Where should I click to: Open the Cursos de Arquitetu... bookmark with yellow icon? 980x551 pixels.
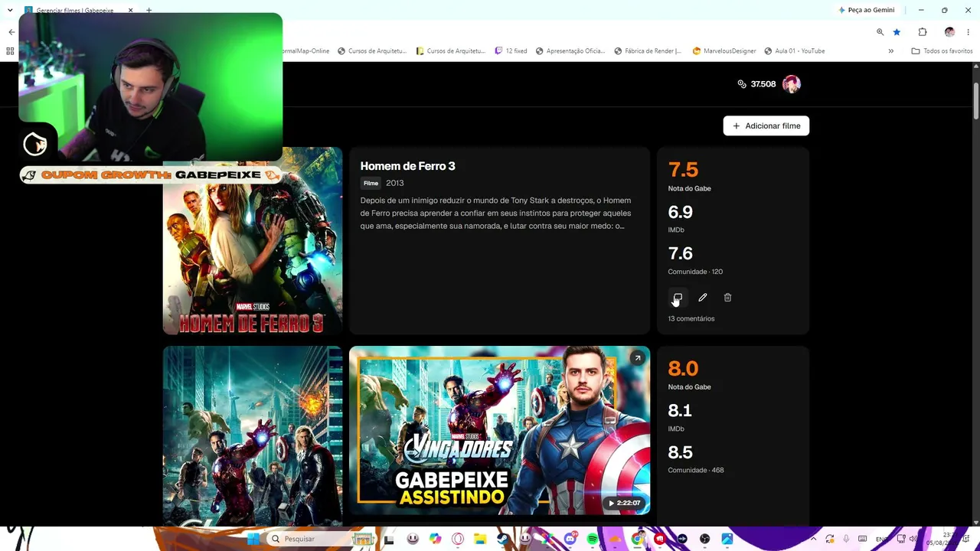(x=451, y=51)
